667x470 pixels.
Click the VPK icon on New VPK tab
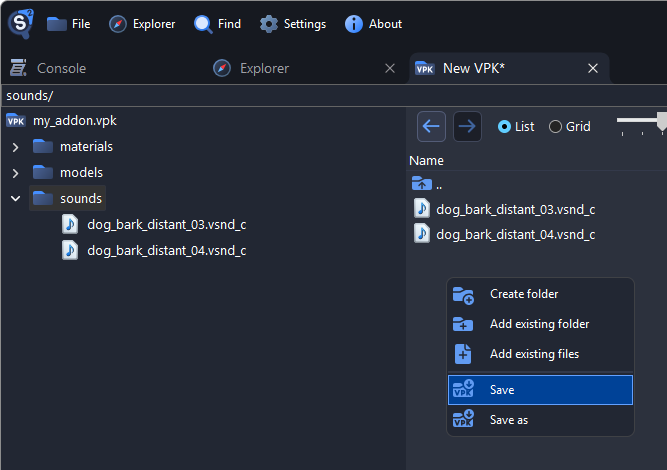click(x=425, y=68)
